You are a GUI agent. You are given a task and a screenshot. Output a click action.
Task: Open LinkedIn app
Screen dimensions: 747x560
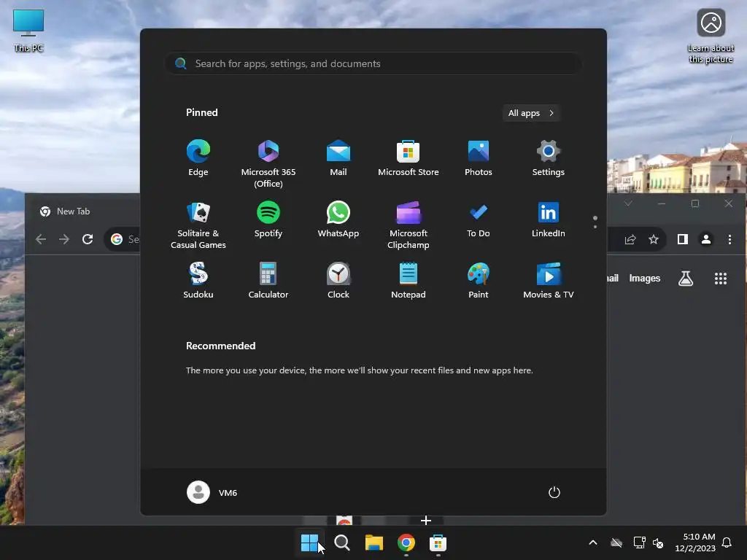[549, 219]
